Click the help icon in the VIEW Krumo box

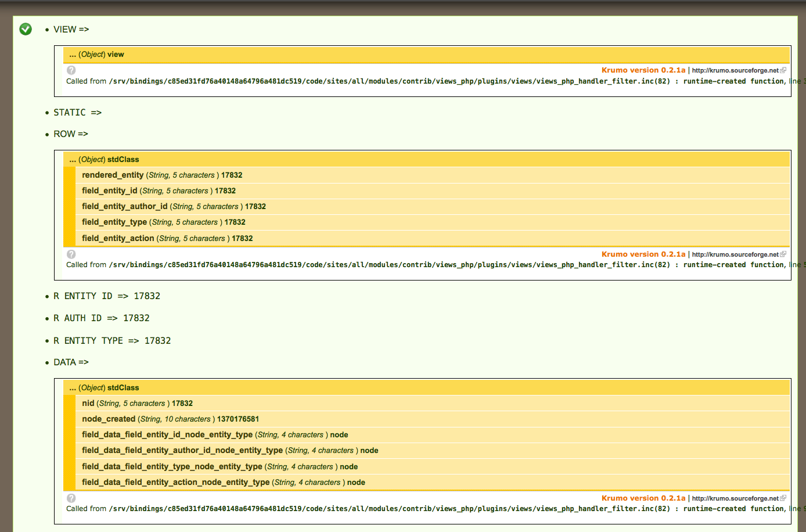coord(71,70)
